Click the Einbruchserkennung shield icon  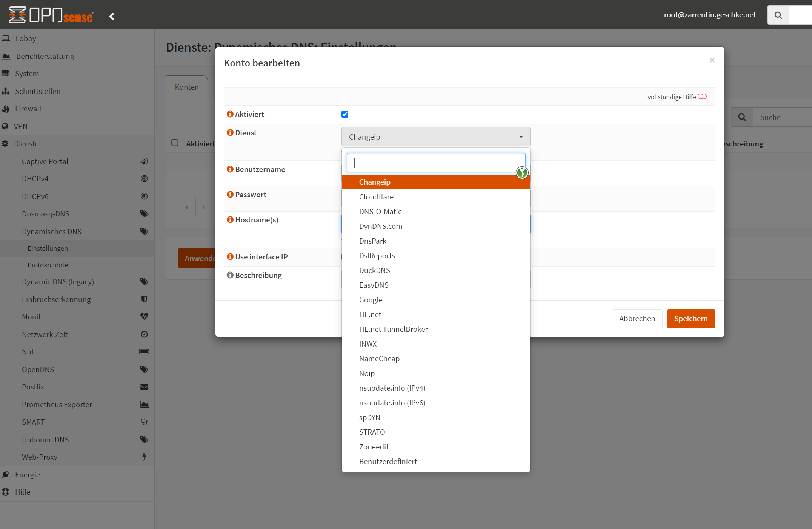click(144, 299)
